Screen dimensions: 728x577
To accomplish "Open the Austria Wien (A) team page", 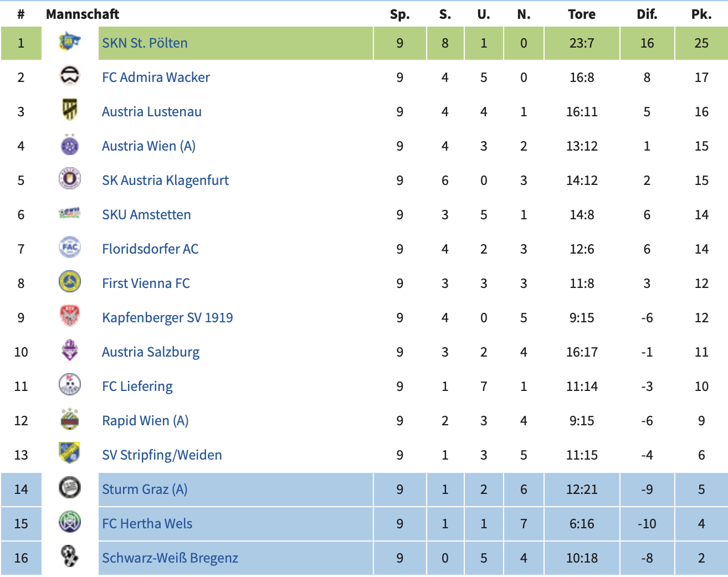I will [148, 146].
